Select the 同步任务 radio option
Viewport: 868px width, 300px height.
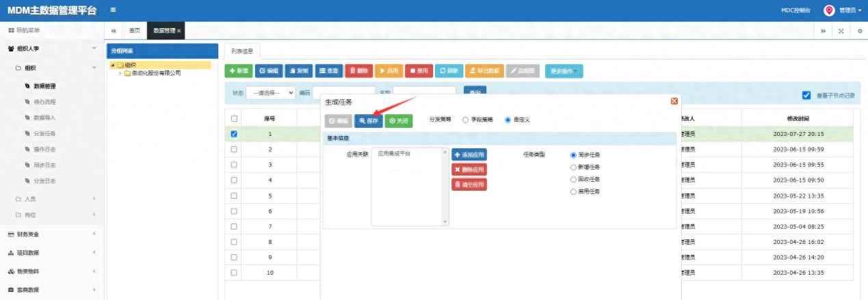pos(573,155)
